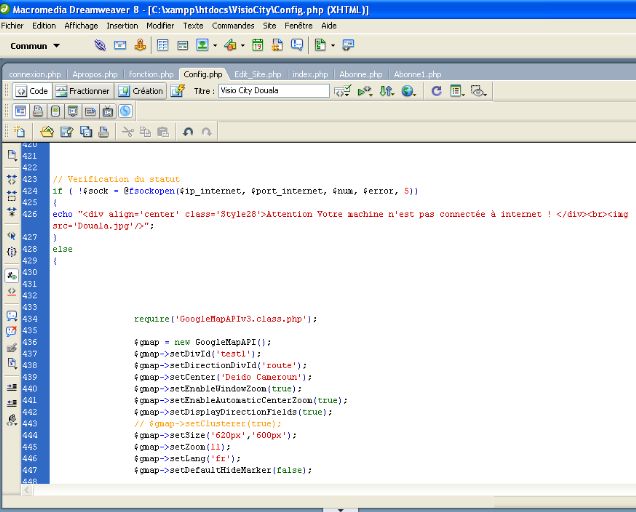Click the Apply Comment icon in coding toolbar
636x512 pixels.
(12, 316)
